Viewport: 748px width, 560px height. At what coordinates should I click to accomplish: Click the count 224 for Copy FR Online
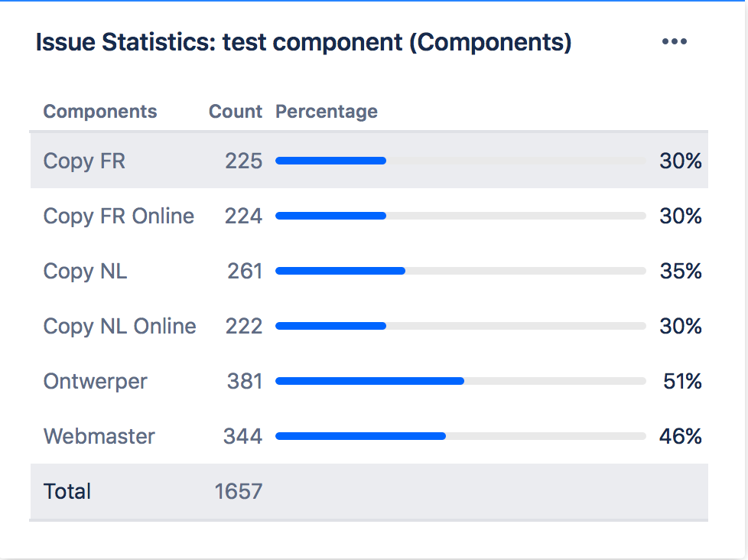click(244, 216)
